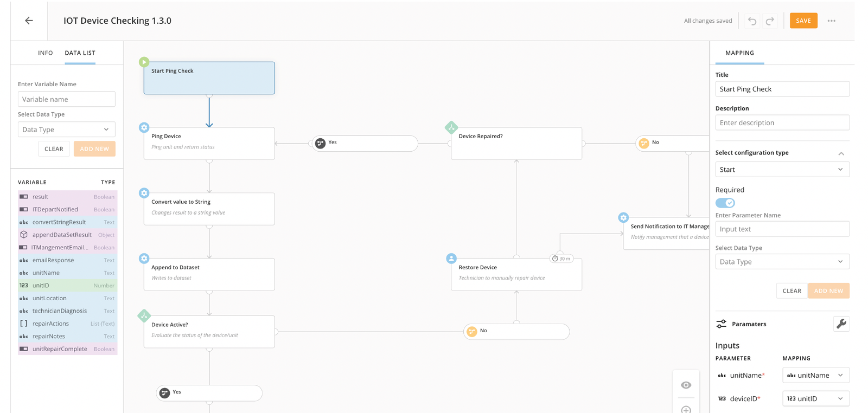
Task: Open the Start configuration type dropdown
Action: tap(782, 170)
